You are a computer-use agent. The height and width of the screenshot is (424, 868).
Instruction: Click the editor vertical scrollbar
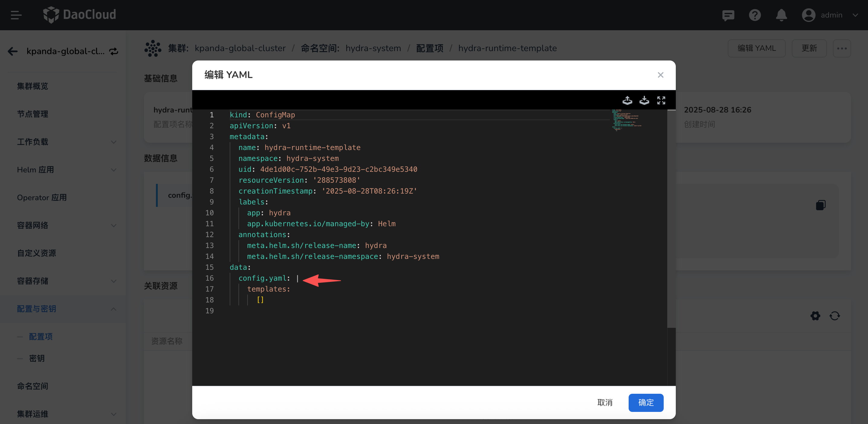tap(671, 219)
